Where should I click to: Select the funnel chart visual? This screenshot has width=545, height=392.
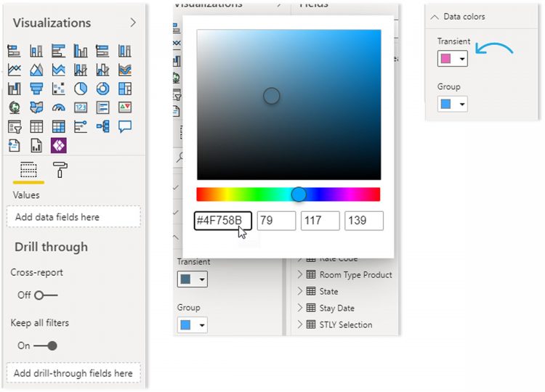point(36,89)
